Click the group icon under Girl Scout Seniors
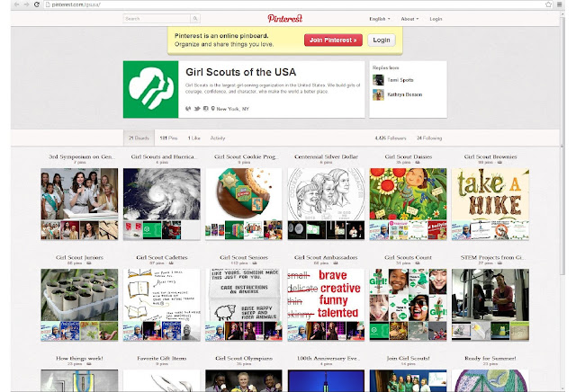 point(254,263)
